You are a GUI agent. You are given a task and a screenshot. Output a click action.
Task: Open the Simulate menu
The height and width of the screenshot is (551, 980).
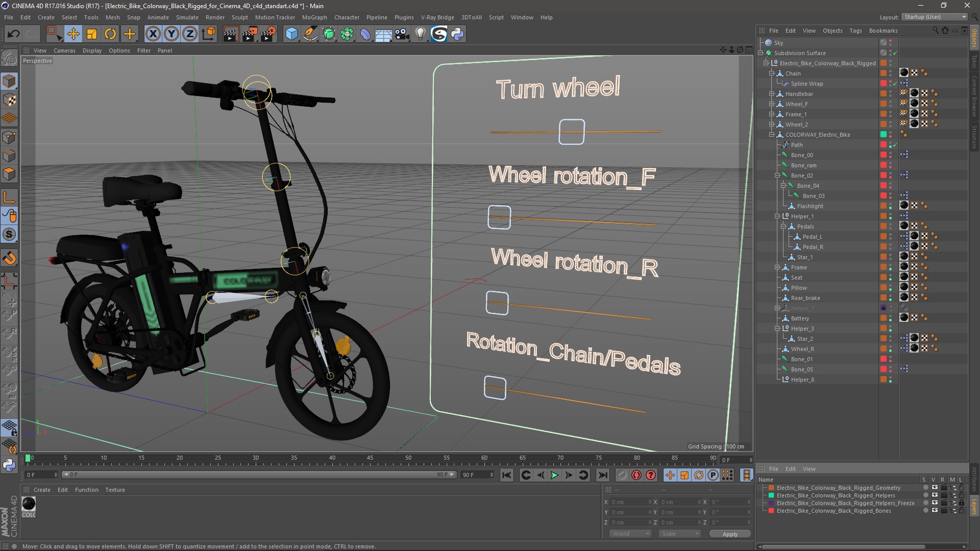tap(187, 17)
